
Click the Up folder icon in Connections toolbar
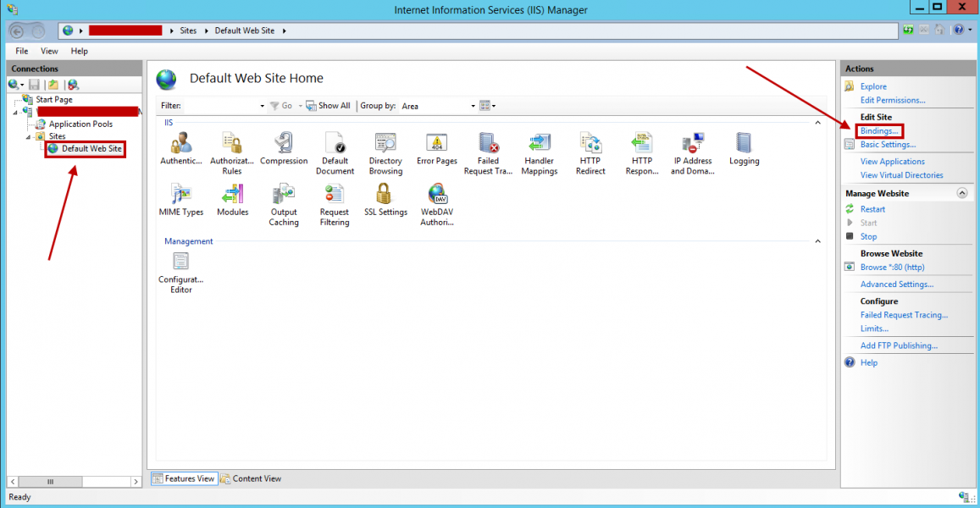53,85
